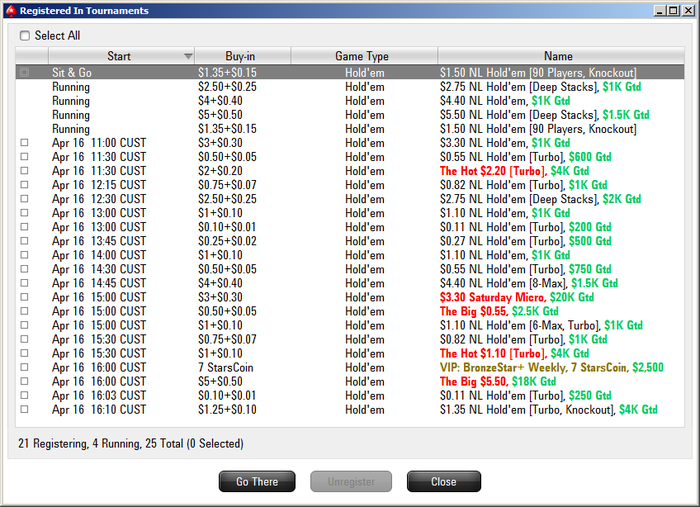The height and width of the screenshot is (507, 700).
Task: Sort by the Buy-in column header
Action: point(242,56)
